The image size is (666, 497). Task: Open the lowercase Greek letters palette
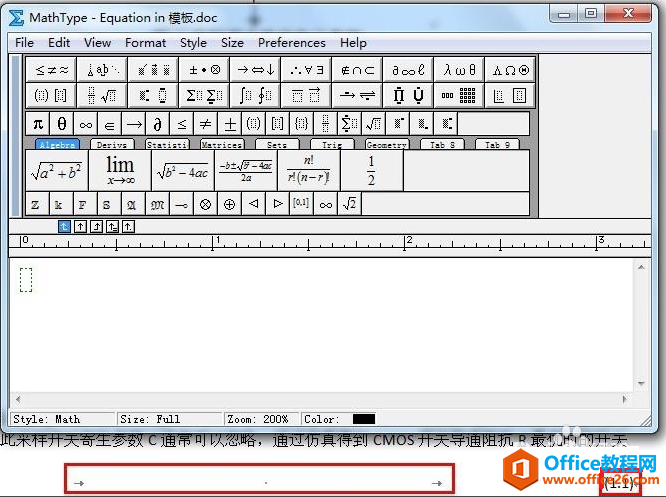[x=459, y=70]
